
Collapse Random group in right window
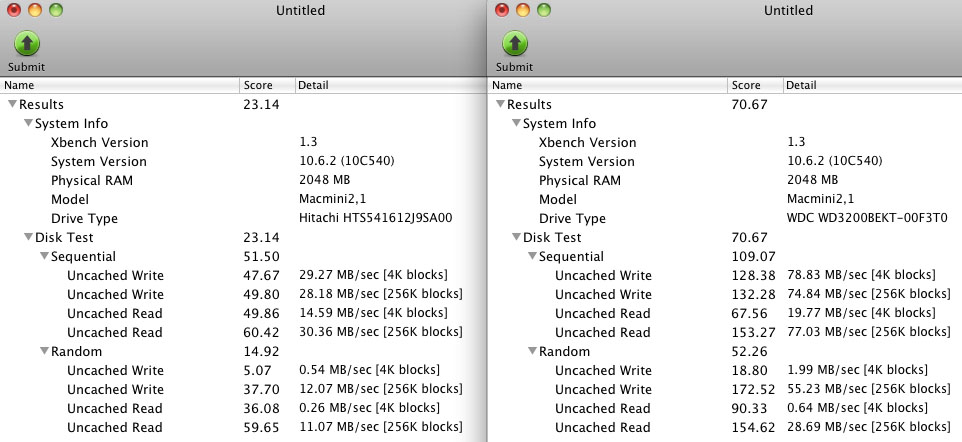[x=532, y=351]
